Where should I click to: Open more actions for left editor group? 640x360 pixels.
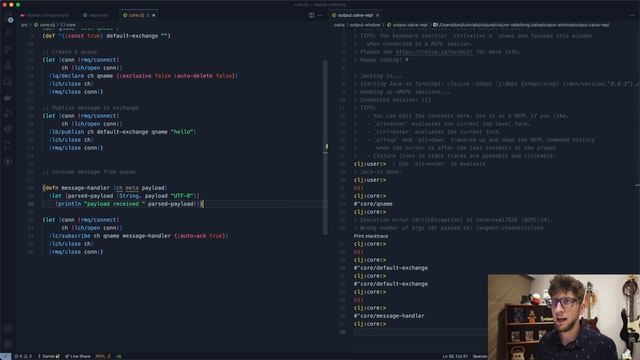320,15
